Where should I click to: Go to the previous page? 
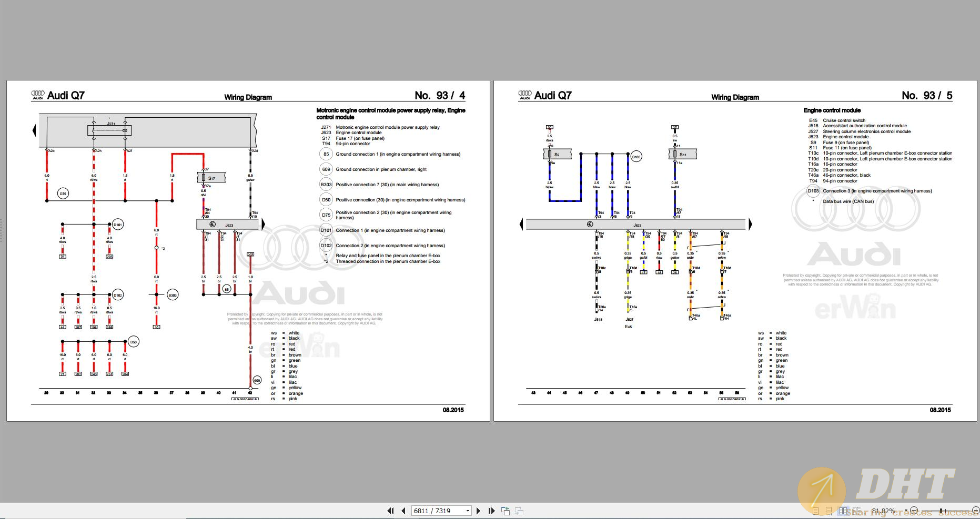[403, 511]
